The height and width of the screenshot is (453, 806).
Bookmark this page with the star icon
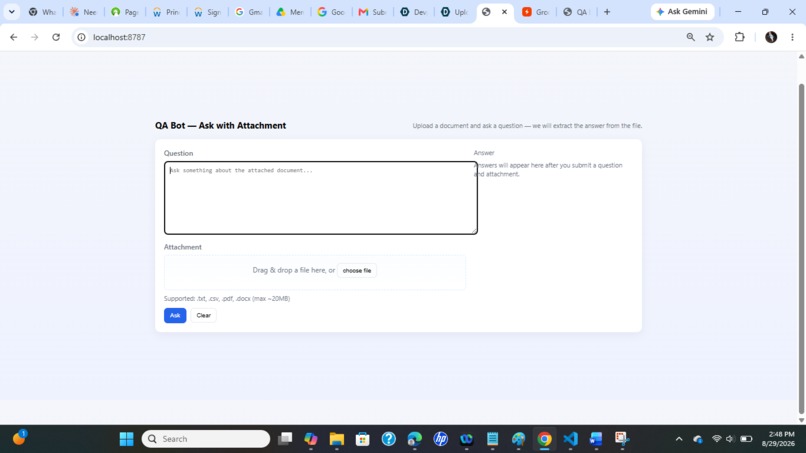coord(710,37)
